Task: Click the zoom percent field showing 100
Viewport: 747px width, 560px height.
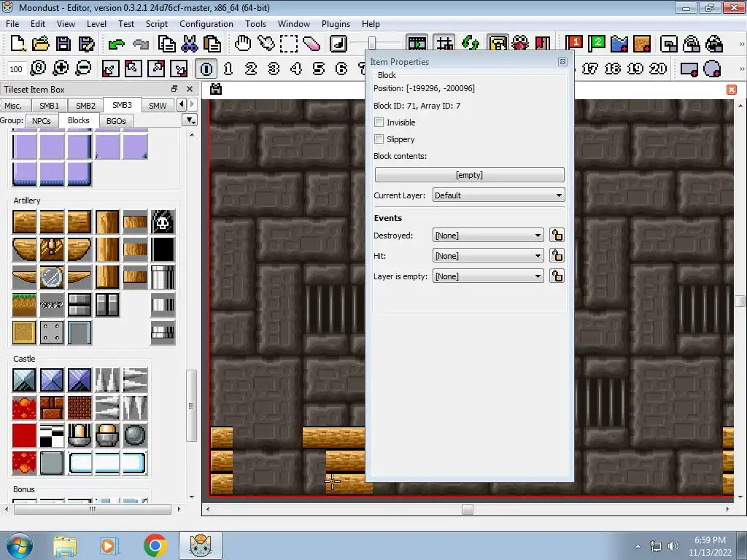Action: (x=16, y=69)
